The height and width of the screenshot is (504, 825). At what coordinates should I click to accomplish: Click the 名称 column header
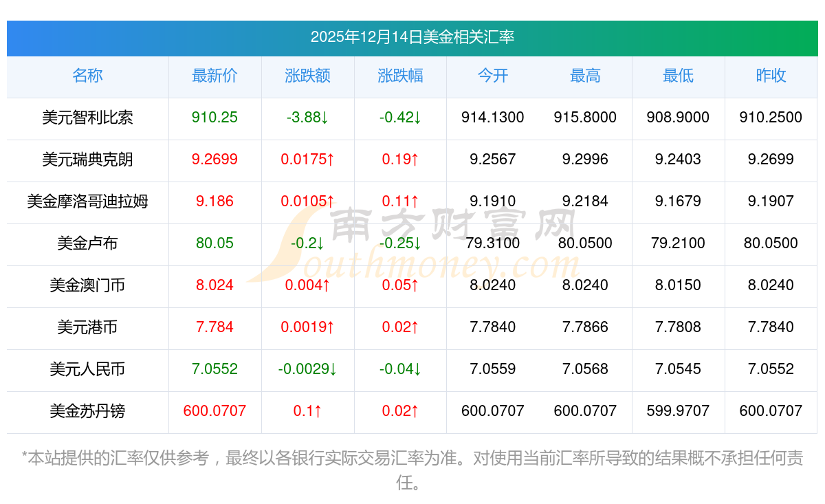[87, 76]
